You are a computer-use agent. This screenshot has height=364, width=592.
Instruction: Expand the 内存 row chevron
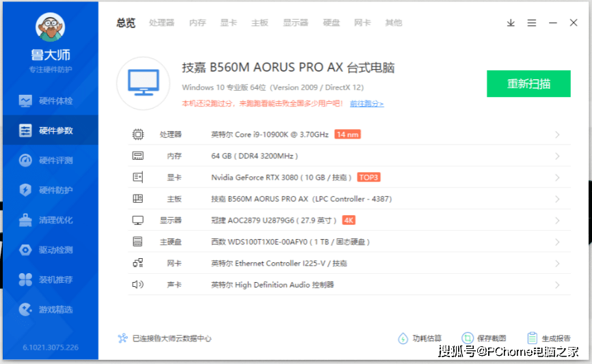tap(557, 156)
